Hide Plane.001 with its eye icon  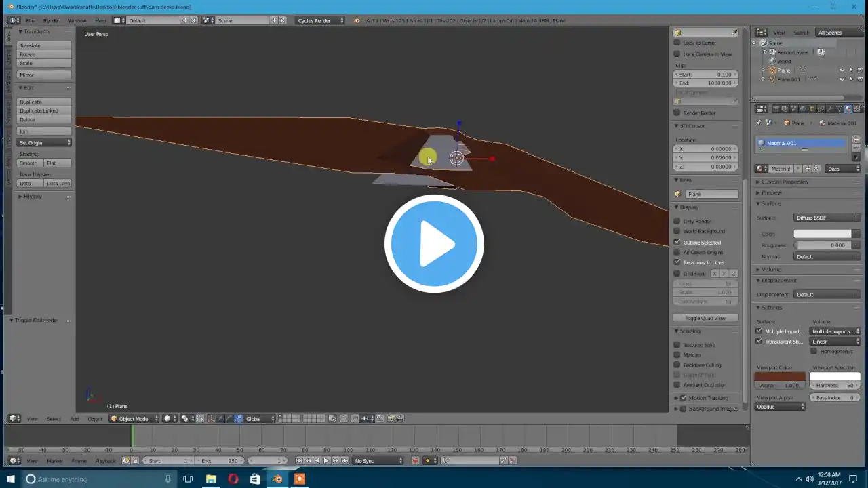coord(842,79)
